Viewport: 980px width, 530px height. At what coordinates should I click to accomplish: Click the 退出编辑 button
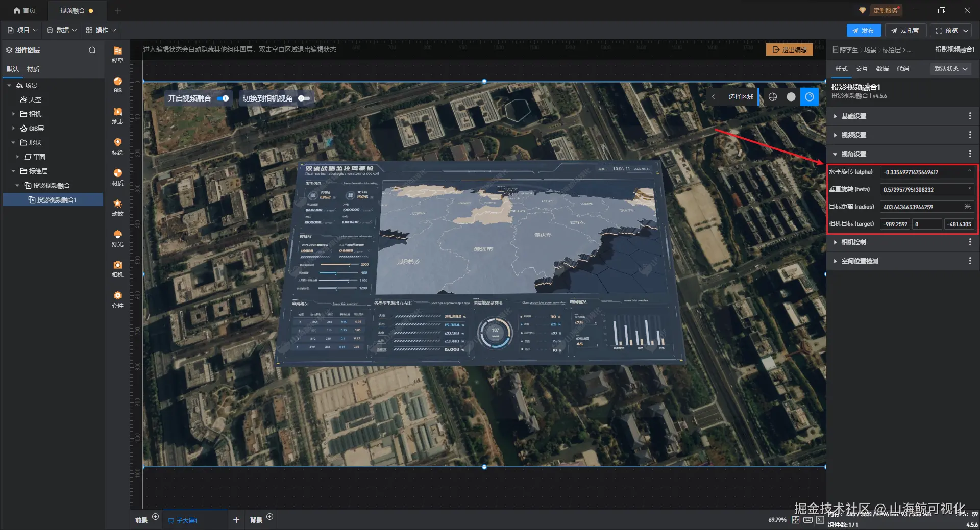(x=790, y=49)
